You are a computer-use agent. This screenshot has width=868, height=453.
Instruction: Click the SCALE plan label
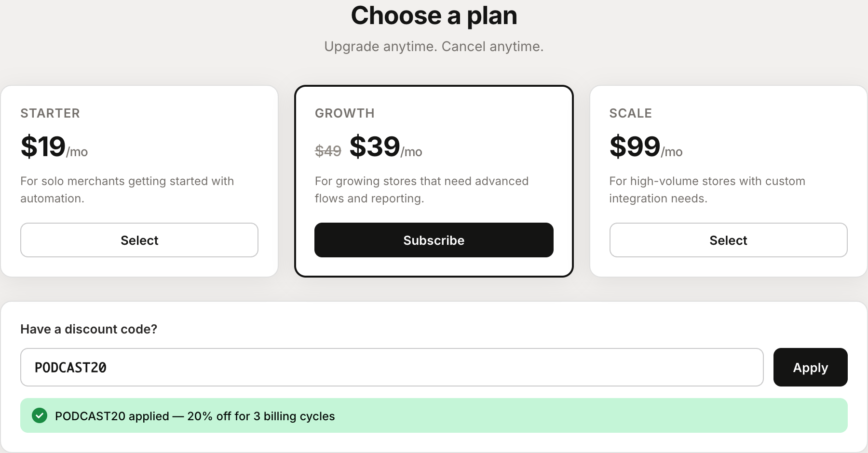click(x=631, y=113)
